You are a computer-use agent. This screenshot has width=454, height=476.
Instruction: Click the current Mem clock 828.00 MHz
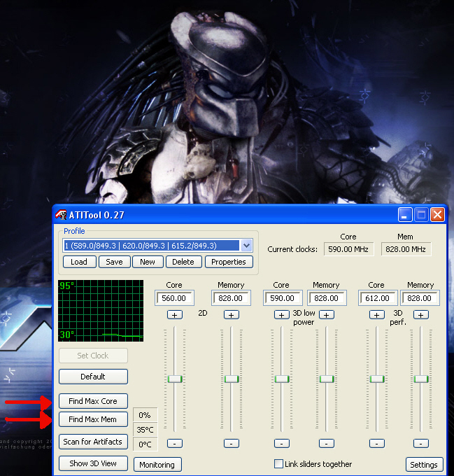pos(406,249)
